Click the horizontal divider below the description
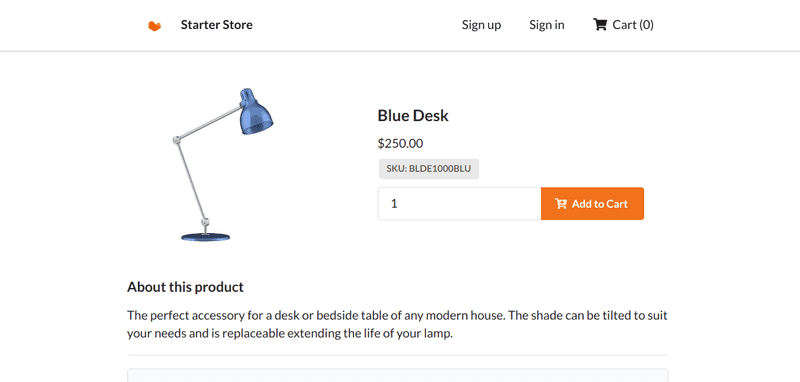Screen dimensions: 800x382 click(x=397, y=355)
